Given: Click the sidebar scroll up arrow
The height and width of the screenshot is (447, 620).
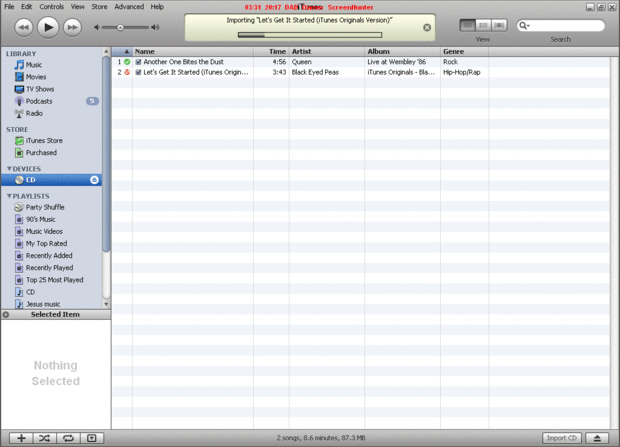Looking at the screenshot, I should (x=106, y=51).
